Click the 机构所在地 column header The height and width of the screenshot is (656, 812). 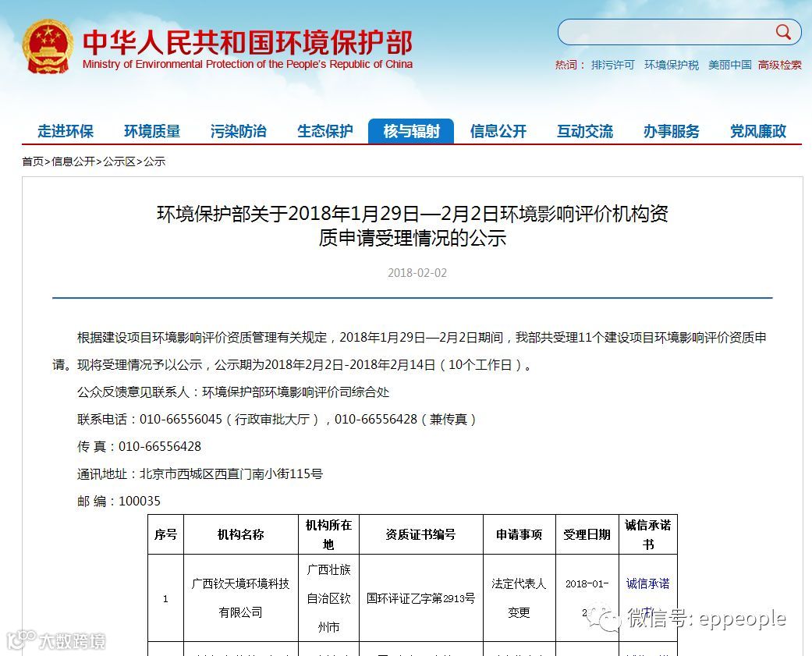click(x=328, y=534)
